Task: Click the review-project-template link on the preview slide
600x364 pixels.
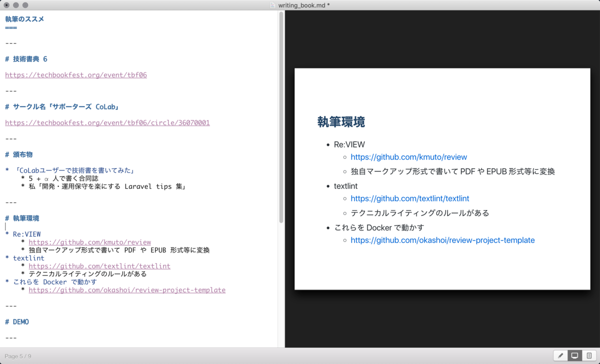Action: [x=443, y=240]
